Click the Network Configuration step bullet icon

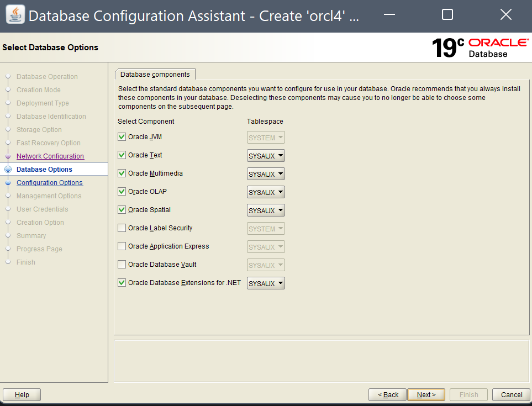pos(8,156)
